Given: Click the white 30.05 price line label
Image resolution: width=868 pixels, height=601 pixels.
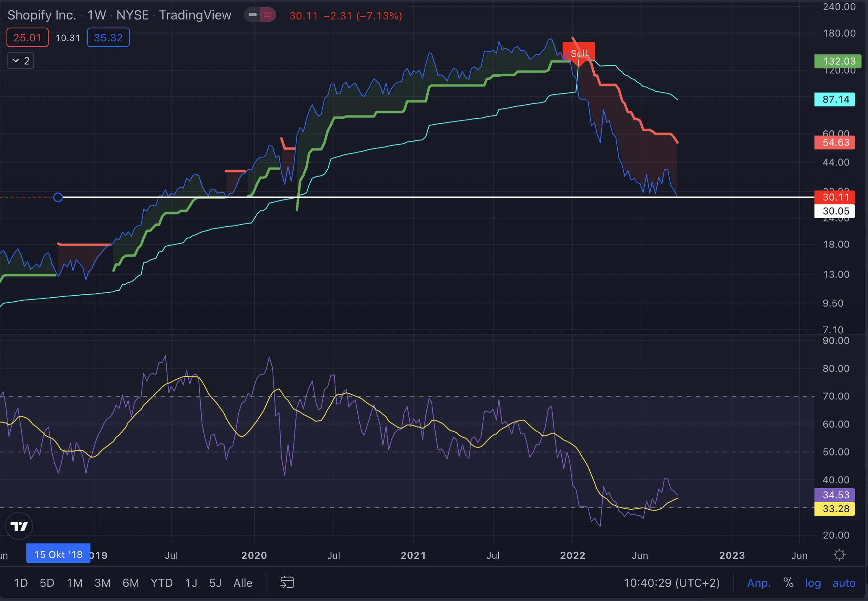Looking at the screenshot, I should pyautogui.click(x=836, y=211).
